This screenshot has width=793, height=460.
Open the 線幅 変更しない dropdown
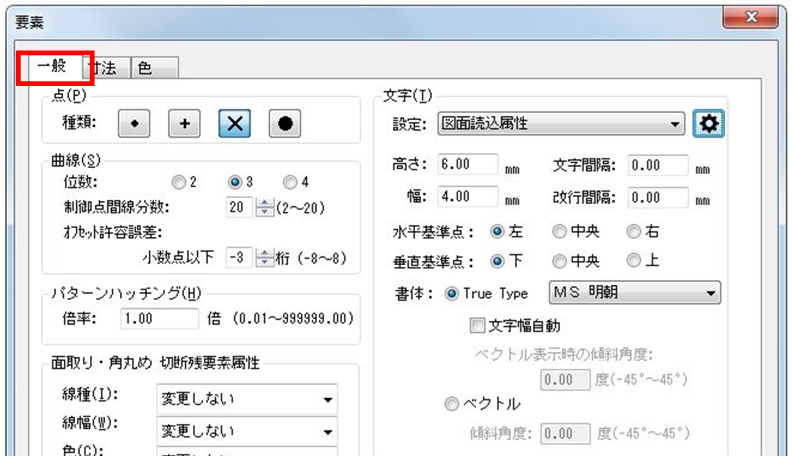(248, 432)
